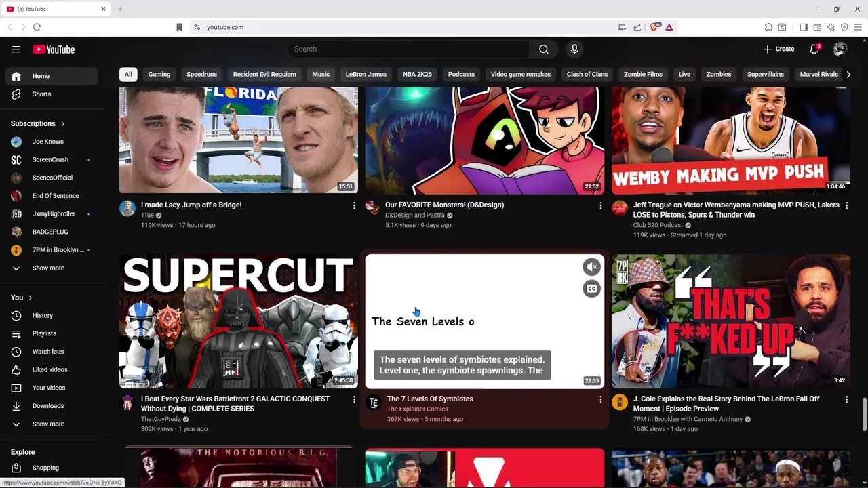Click the YouTube search field
The height and width of the screenshot is (488, 868).
pos(409,49)
